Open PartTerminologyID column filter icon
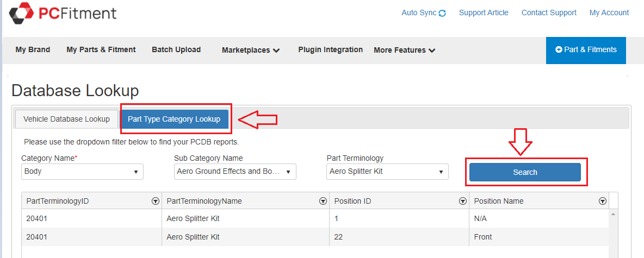The image size is (644, 258). pos(156,201)
